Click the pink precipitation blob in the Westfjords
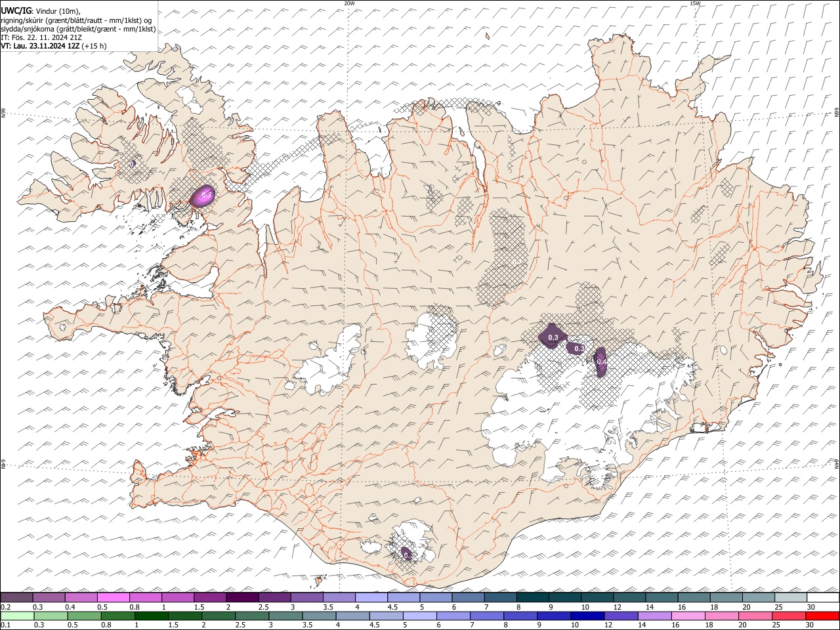Viewport: 840px width, 630px height. (203, 196)
